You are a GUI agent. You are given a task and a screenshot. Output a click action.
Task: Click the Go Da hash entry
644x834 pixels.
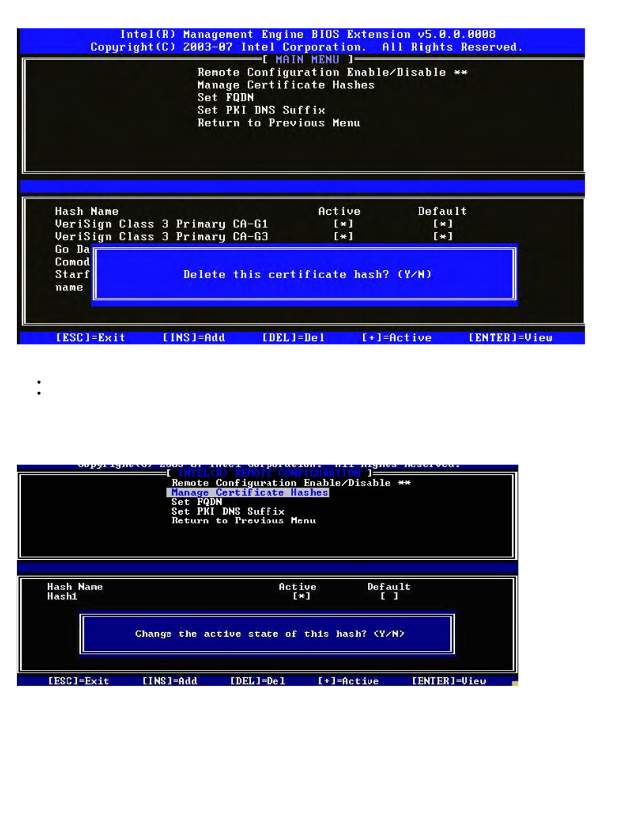tap(72, 249)
